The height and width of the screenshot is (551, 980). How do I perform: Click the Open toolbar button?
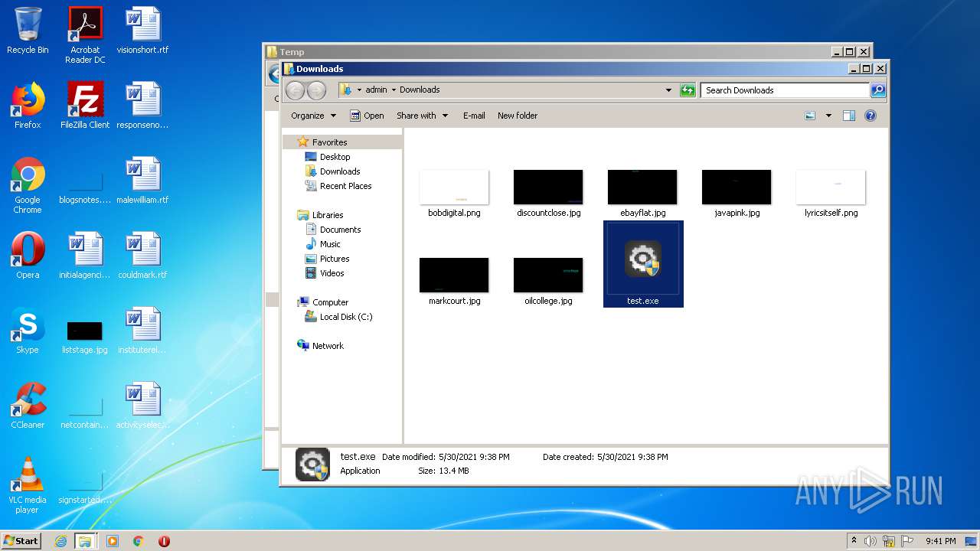(367, 116)
